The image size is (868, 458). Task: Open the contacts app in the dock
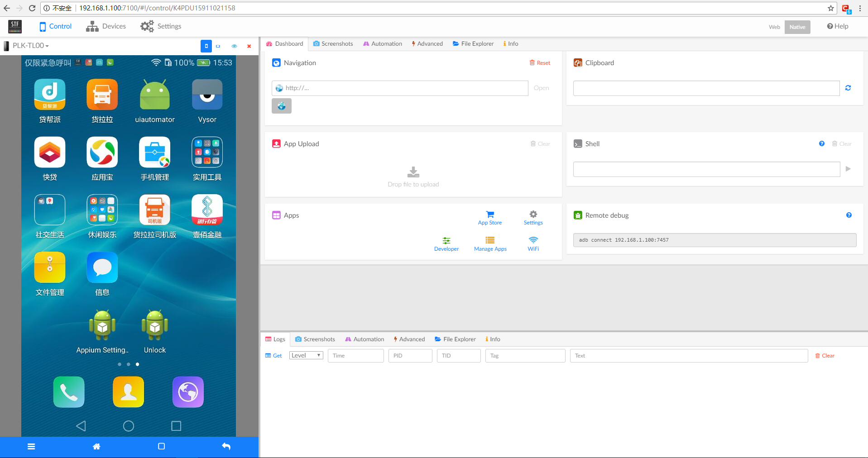[x=129, y=392]
